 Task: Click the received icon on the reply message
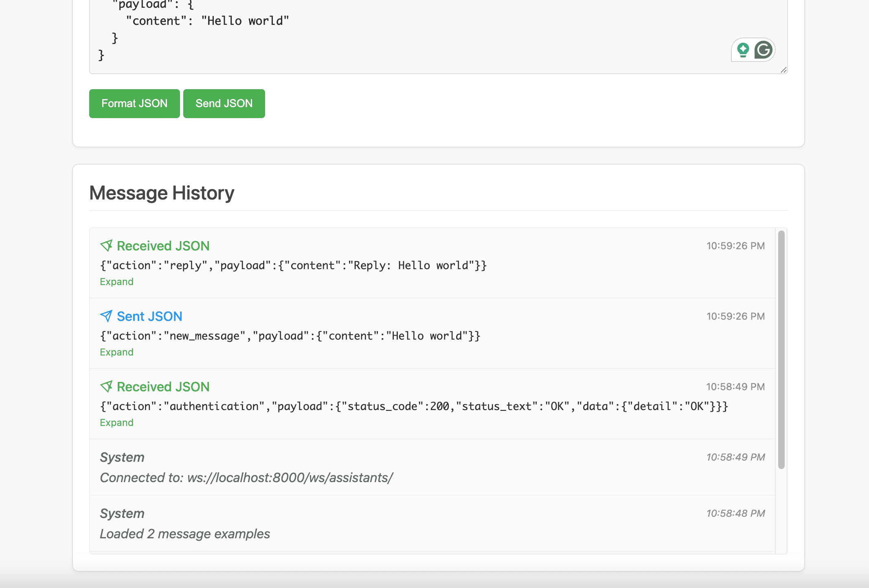point(106,246)
